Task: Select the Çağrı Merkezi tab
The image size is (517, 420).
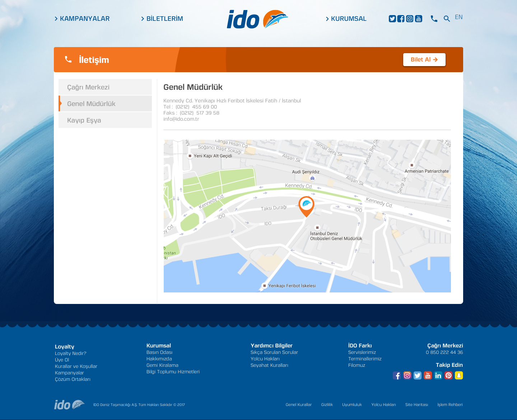Action: (105, 87)
